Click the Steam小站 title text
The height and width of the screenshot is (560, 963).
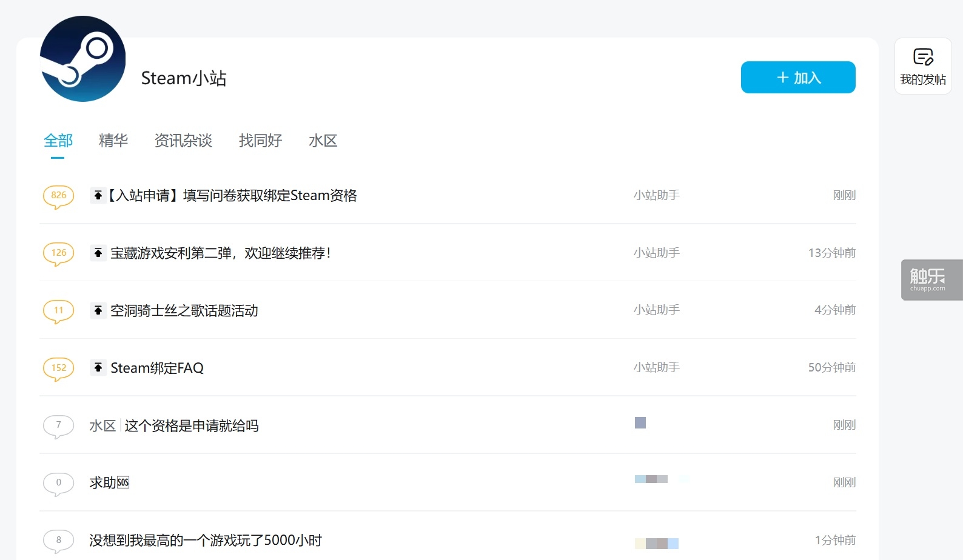click(184, 78)
